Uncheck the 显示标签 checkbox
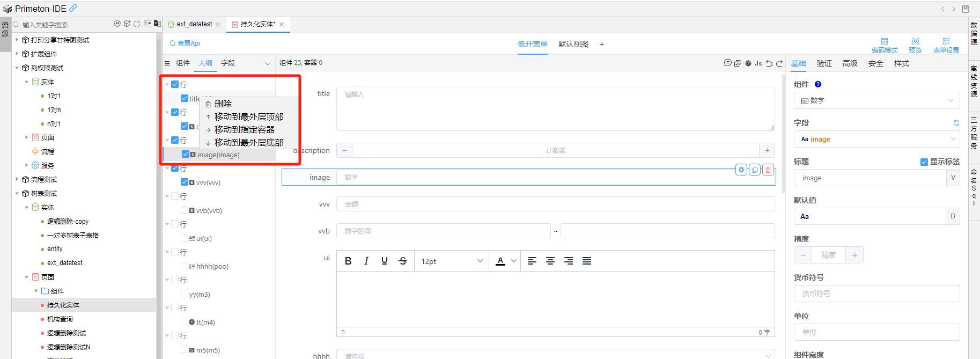 (924, 162)
